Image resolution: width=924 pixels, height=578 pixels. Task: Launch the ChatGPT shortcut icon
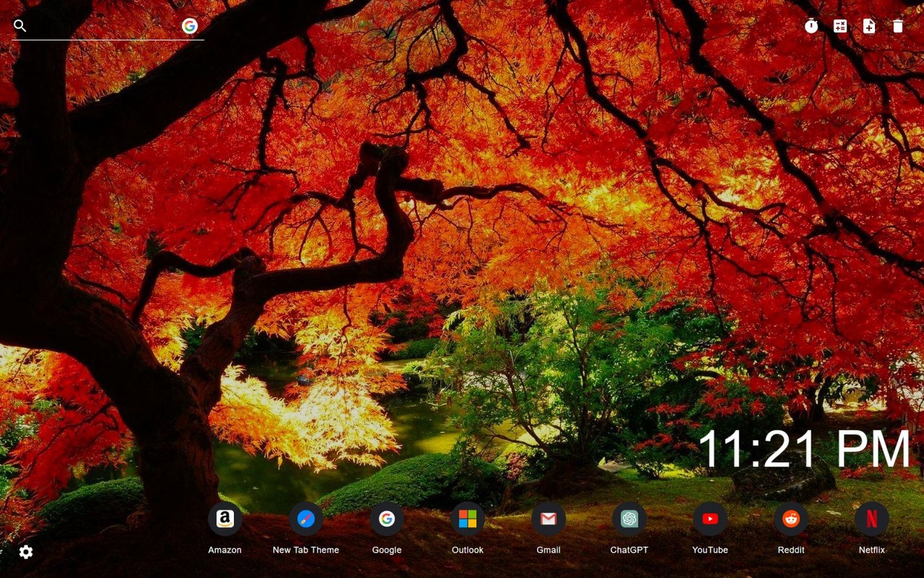(629, 519)
